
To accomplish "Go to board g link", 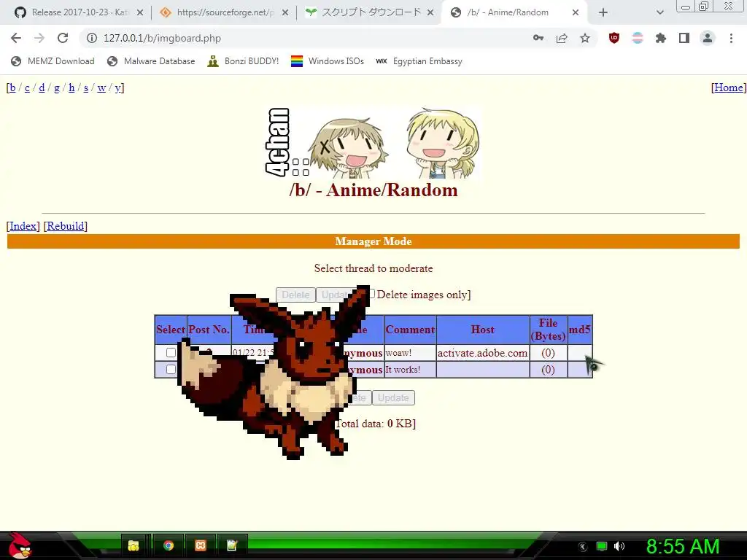I will pos(57,87).
